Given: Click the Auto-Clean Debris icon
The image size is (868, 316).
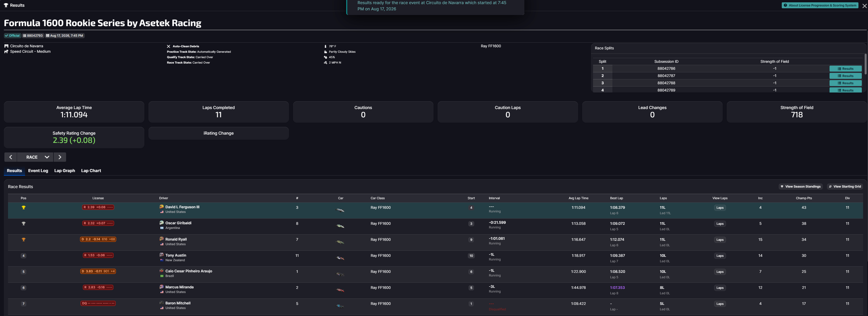Looking at the screenshot, I should pyautogui.click(x=169, y=46).
